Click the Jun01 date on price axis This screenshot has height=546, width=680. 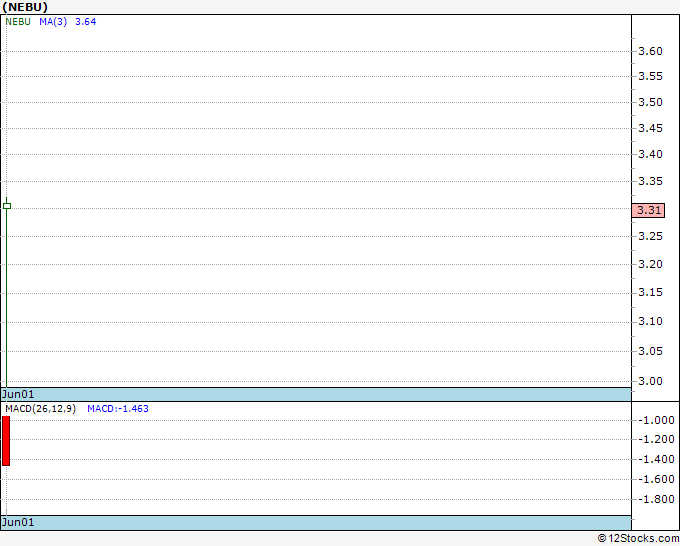(x=18, y=394)
